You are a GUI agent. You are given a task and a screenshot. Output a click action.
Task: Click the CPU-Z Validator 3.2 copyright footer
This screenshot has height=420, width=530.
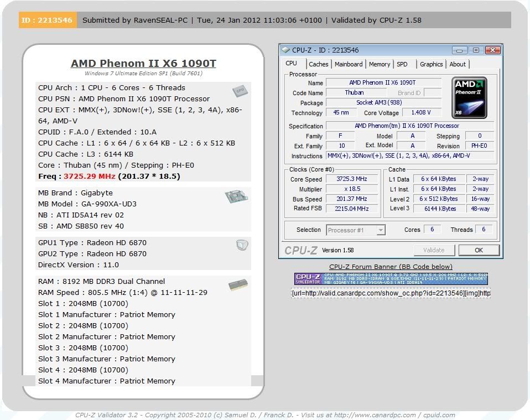tap(265, 415)
